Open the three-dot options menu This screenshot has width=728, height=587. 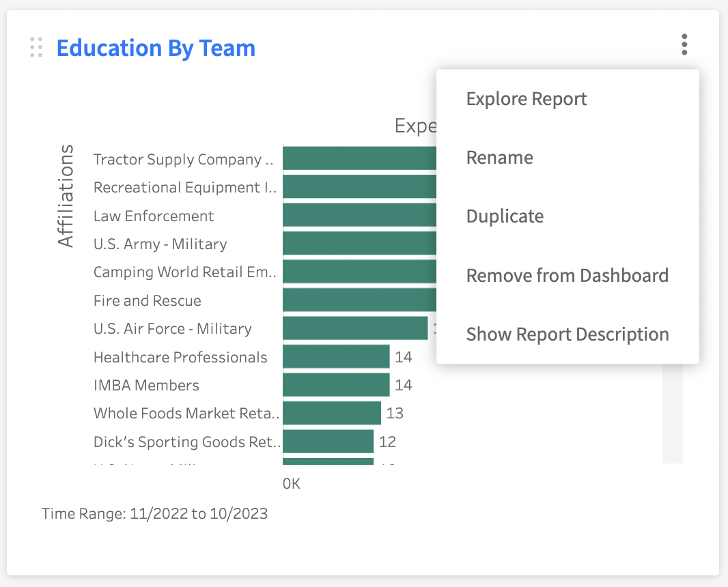684,44
